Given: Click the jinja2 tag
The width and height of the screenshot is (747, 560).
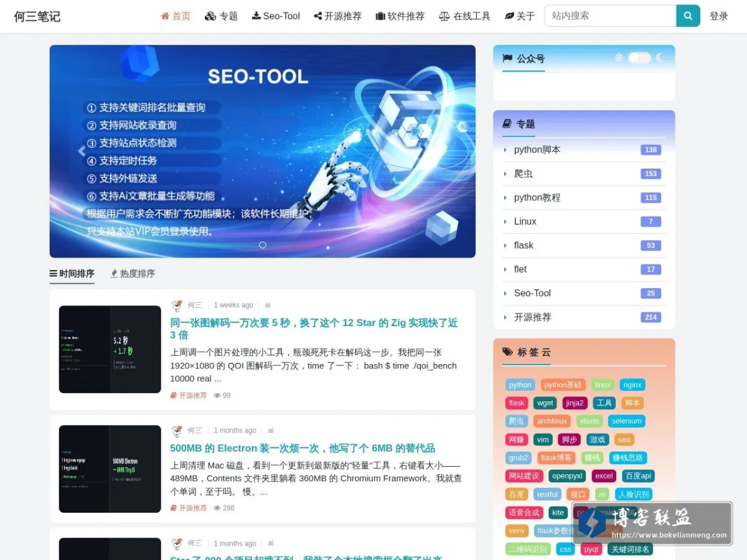Looking at the screenshot, I should click(x=575, y=403).
